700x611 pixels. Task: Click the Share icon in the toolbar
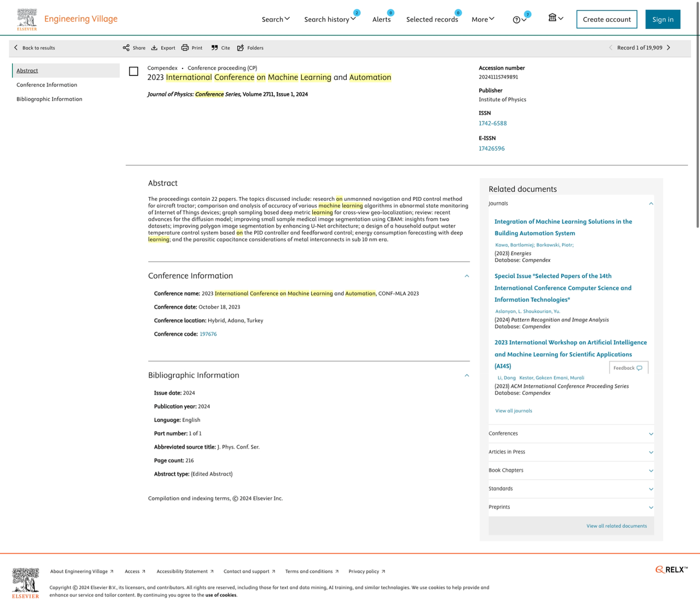pyautogui.click(x=126, y=48)
